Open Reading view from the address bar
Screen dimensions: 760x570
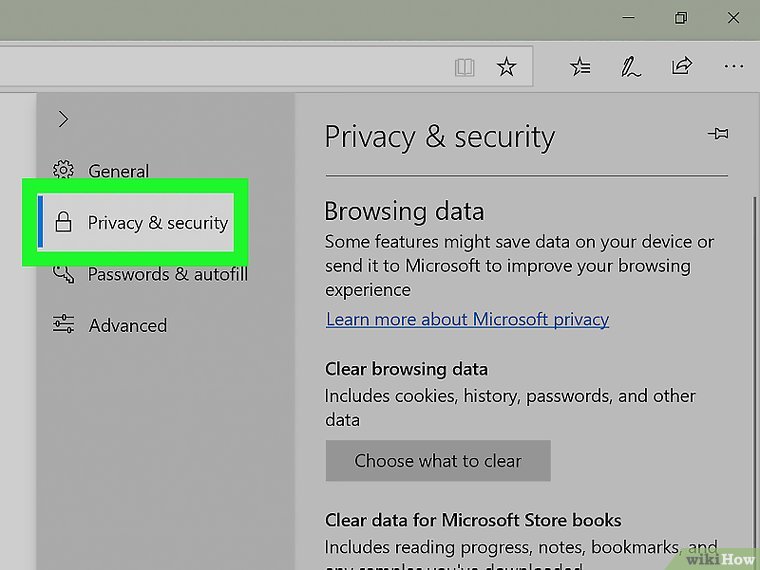(x=463, y=67)
